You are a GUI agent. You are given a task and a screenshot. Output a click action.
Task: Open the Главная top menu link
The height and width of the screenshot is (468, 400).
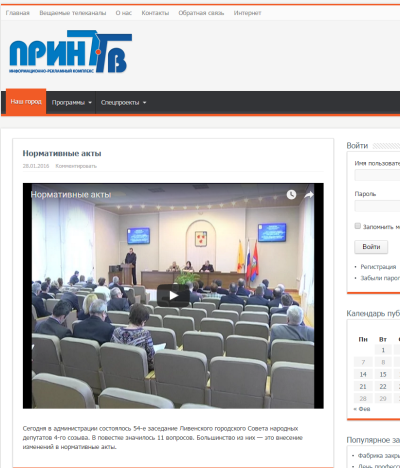coord(18,13)
